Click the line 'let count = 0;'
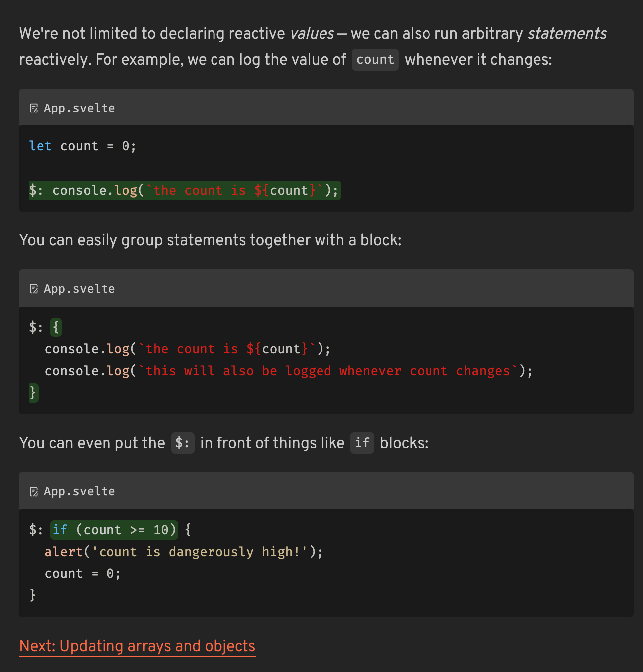This screenshot has width=643, height=672. 83,146
